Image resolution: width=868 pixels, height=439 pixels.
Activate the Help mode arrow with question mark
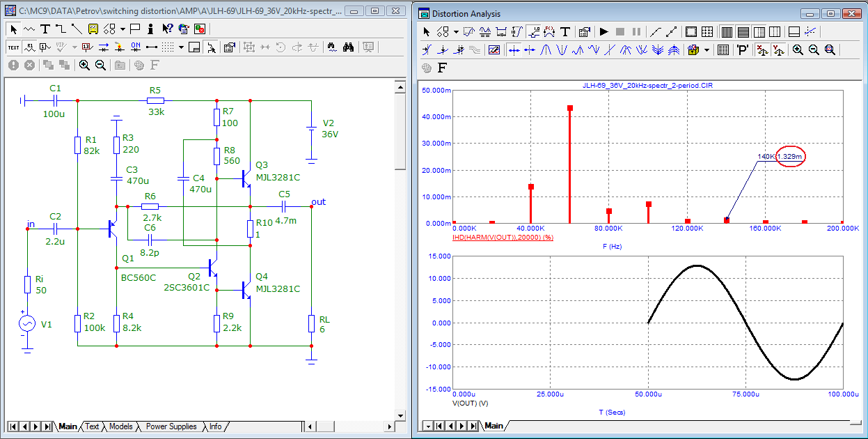167,29
